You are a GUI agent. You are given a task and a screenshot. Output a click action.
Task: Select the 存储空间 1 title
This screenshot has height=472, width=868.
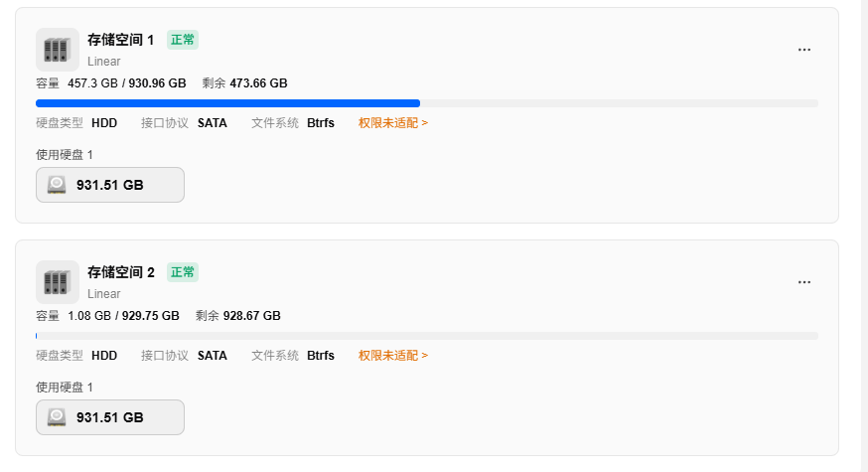click(x=121, y=40)
